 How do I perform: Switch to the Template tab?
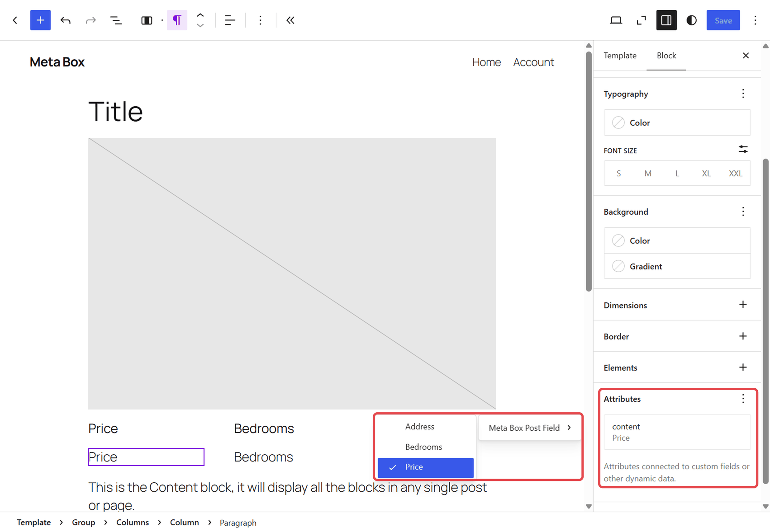click(620, 56)
